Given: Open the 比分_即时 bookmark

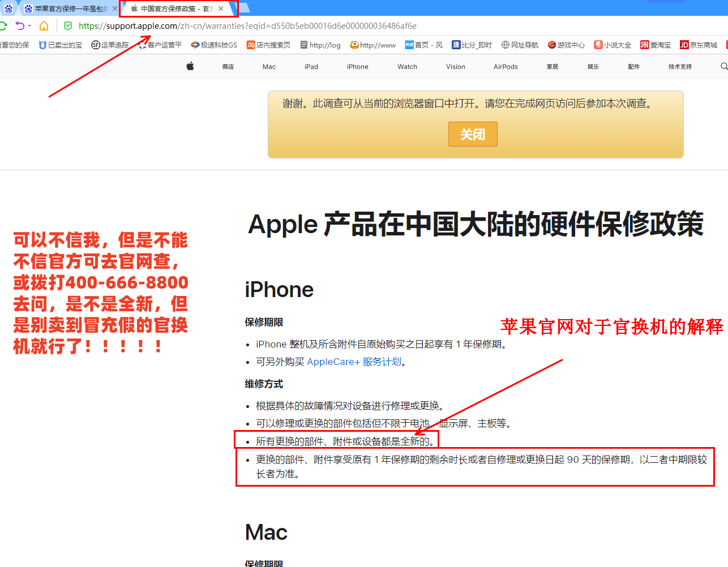Looking at the screenshot, I should (472, 45).
